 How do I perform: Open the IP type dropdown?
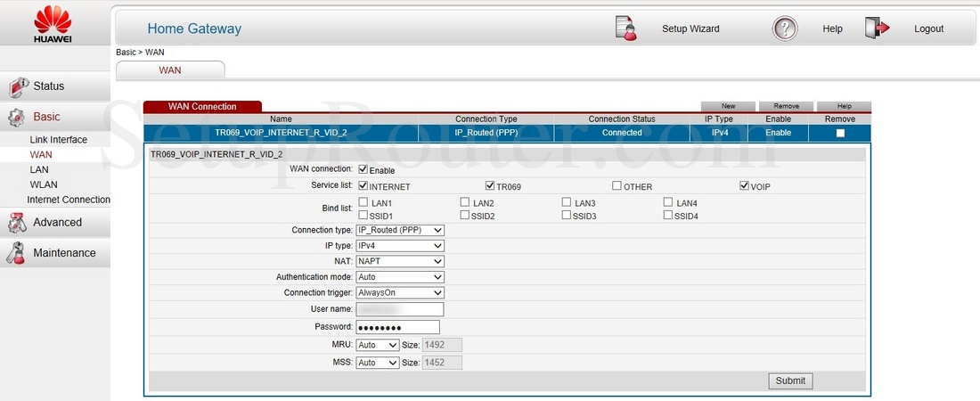(400, 246)
